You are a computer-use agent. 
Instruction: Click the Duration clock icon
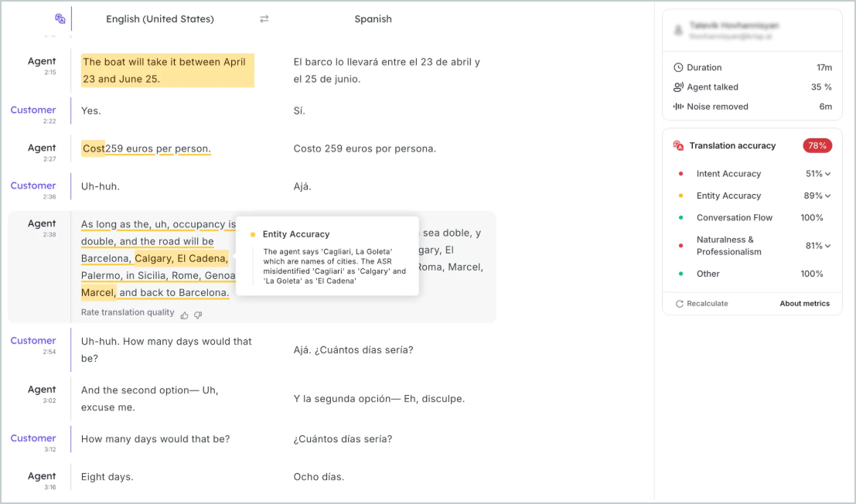[x=678, y=67]
